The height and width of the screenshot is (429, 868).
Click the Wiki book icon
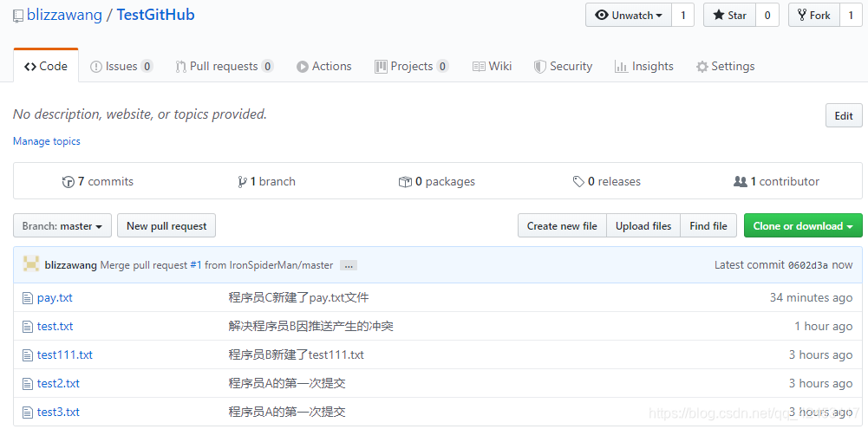(x=479, y=67)
